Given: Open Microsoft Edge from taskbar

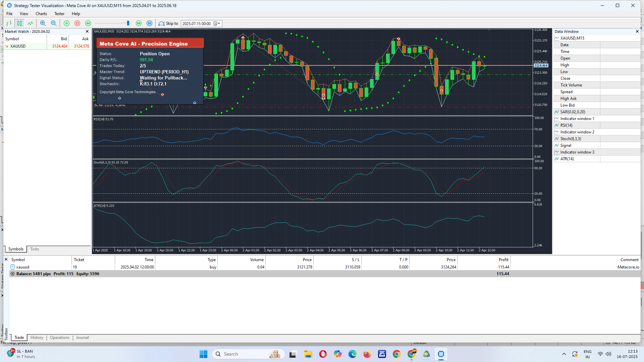Looking at the screenshot, I should pos(352,354).
